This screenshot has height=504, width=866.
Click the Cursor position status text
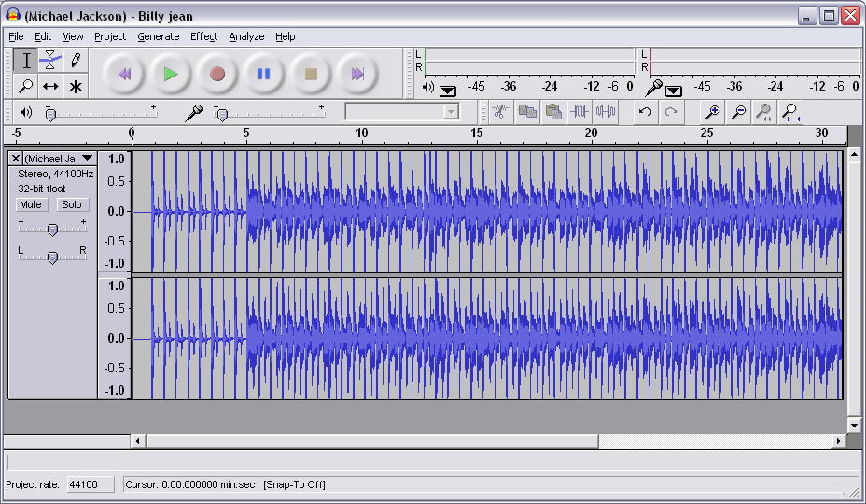coord(190,484)
